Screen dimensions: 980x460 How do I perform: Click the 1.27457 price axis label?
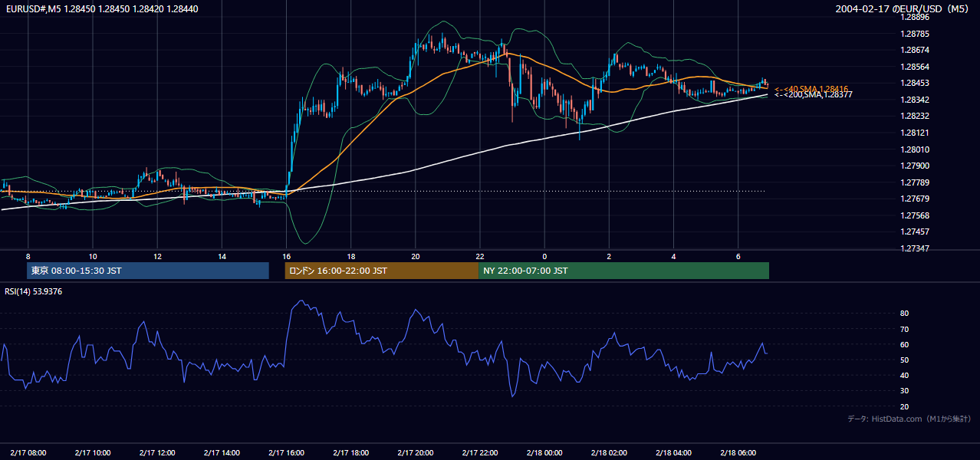(916, 232)
